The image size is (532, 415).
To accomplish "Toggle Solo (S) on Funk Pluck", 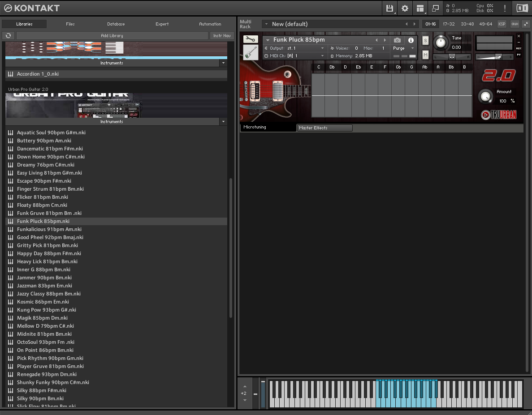I will click(x=425, y=40).
